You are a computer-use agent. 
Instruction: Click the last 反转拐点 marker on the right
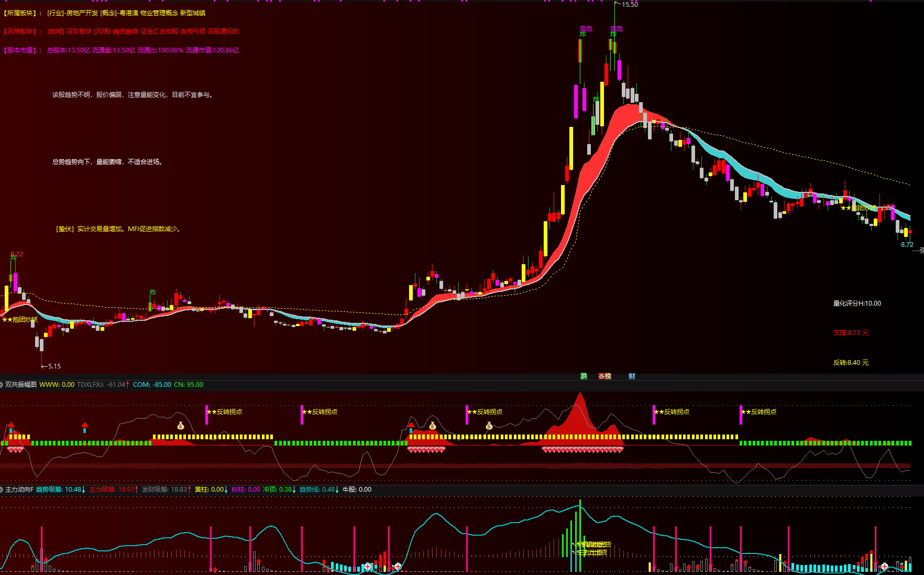point(758,412)
